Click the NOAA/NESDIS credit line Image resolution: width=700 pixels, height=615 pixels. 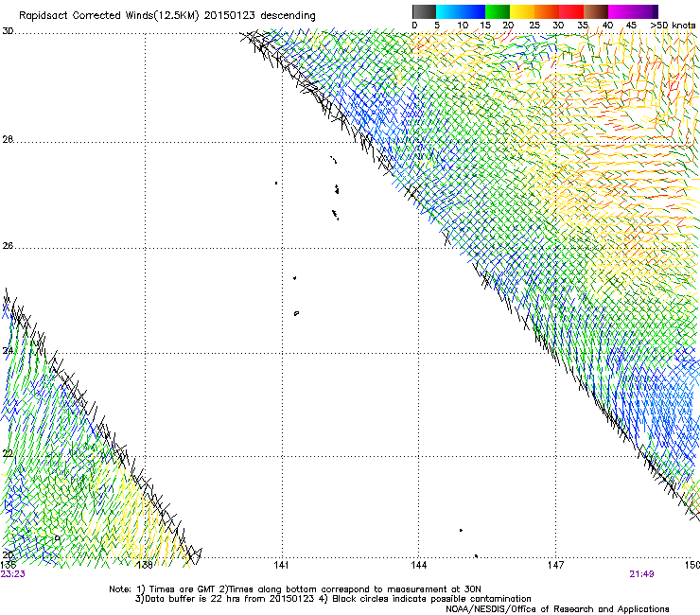pos(557,608)
